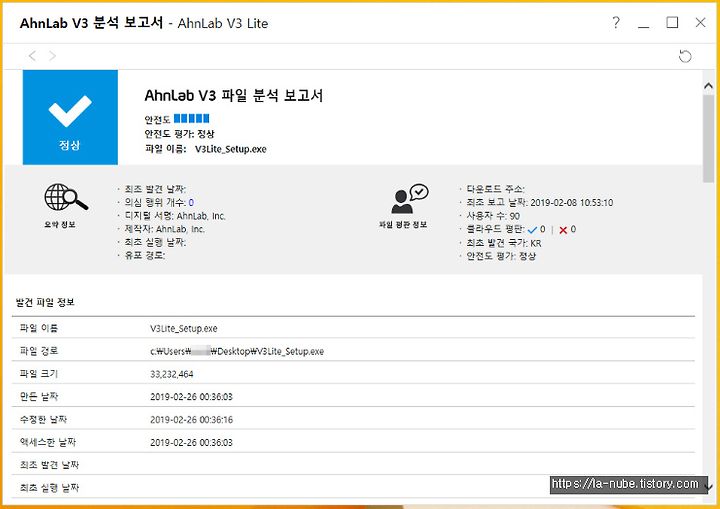This screenshot has height=509, width=720.
Task: Click the 최초 발견 날짜 table row label
Action: [49, 465]
